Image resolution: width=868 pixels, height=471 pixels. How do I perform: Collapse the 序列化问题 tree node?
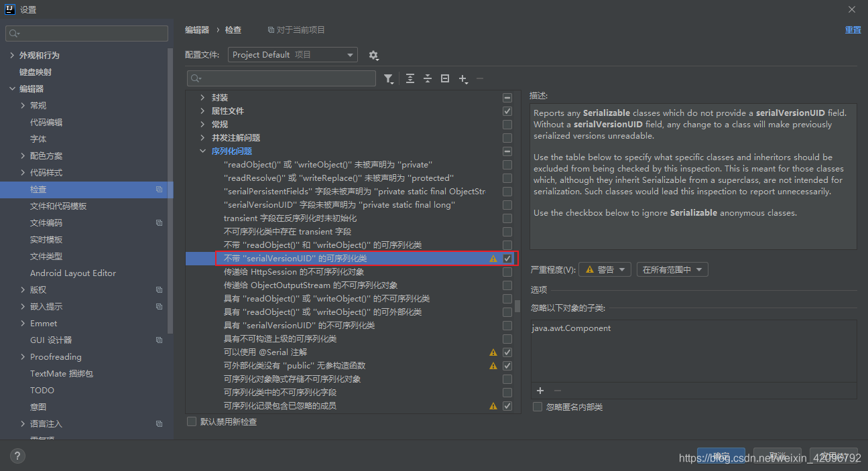tap(203, 151)
